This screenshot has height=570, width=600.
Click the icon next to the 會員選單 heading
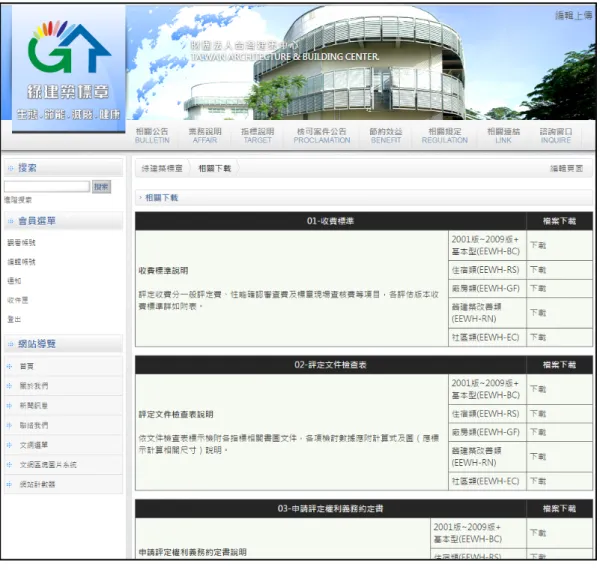click(x=11, y=221)
